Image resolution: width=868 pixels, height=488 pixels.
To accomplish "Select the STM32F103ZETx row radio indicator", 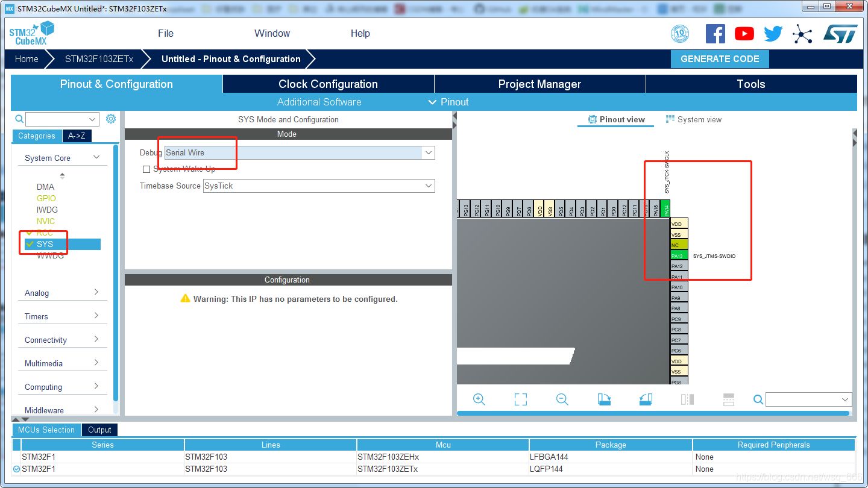I will [16, 469].
